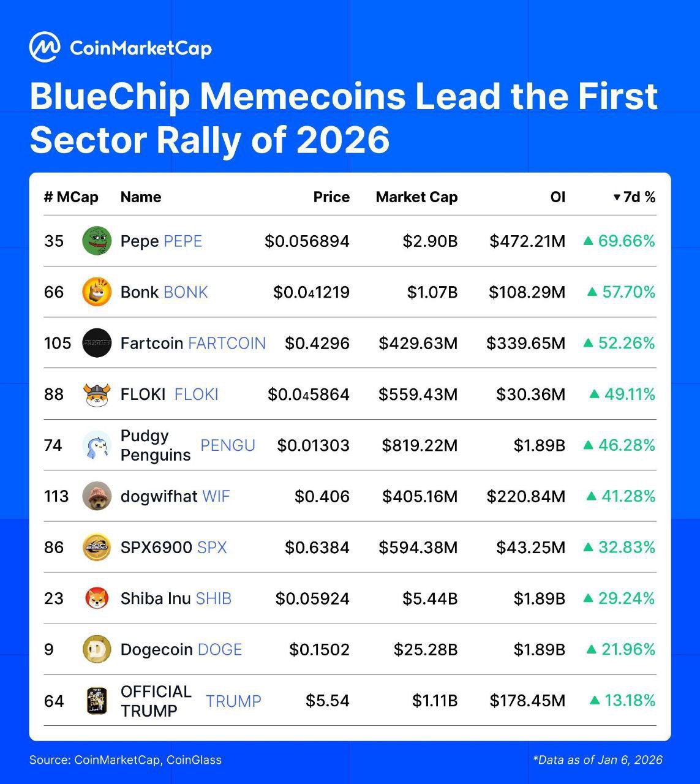Image resolution: width=700 pixels, height=784 pixels.
Task: Click the SPX6900 coin icon
Action: [x=97, y=547]
